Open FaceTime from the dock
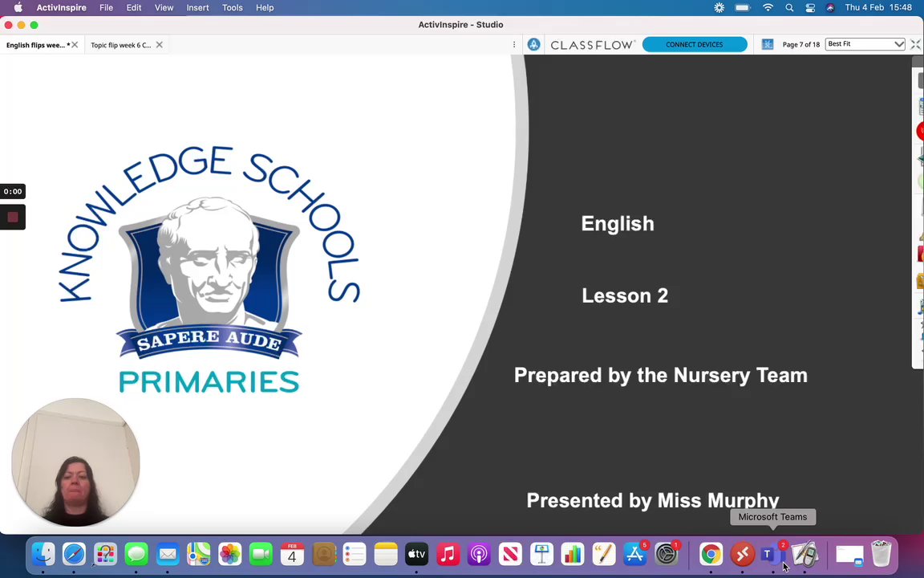924x578 pixels. pyautogui.click(x=261, y=555)
